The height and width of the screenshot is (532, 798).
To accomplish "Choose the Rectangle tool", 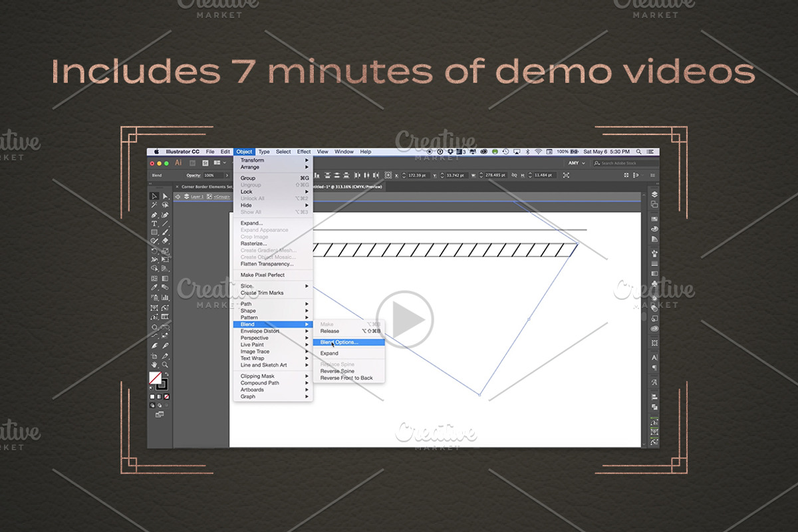I will coord(154,232).
